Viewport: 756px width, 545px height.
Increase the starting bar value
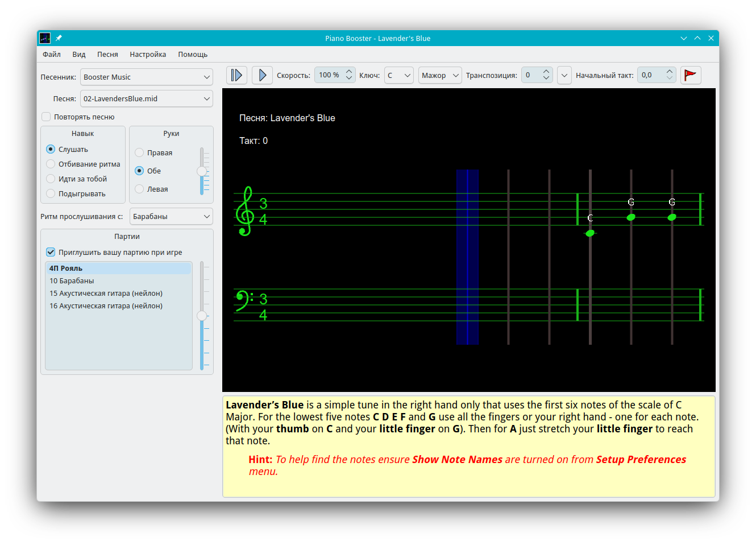tap(670, 72)
